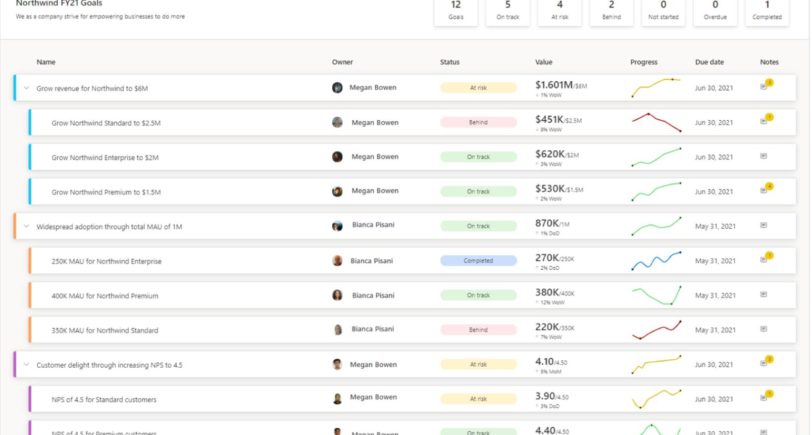This screenshot has width=812, height=435.
Task: Click Behind status on 350K MAU Standard row
Action: (x=478, y=329)
